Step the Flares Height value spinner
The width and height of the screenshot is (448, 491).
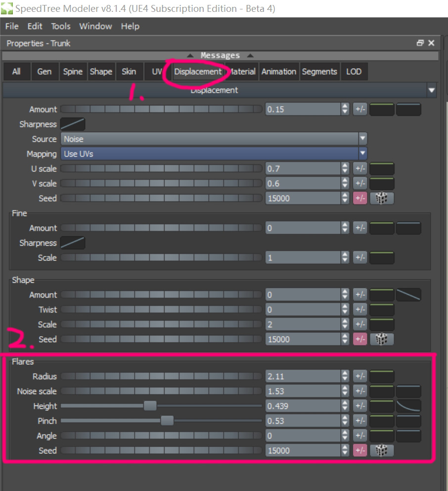click(345, 406)
